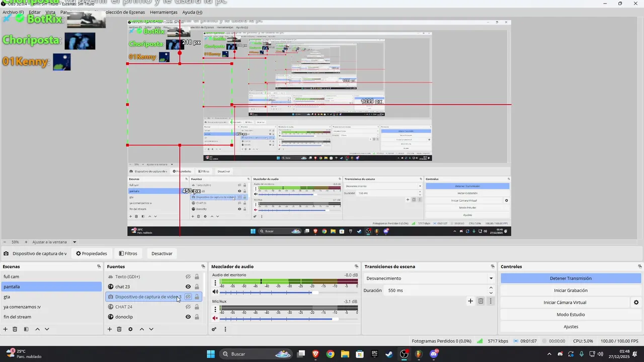The image size is (644, 362).
Task: Adjust Mic/Aux volume slider
Action: coord(289,318)
